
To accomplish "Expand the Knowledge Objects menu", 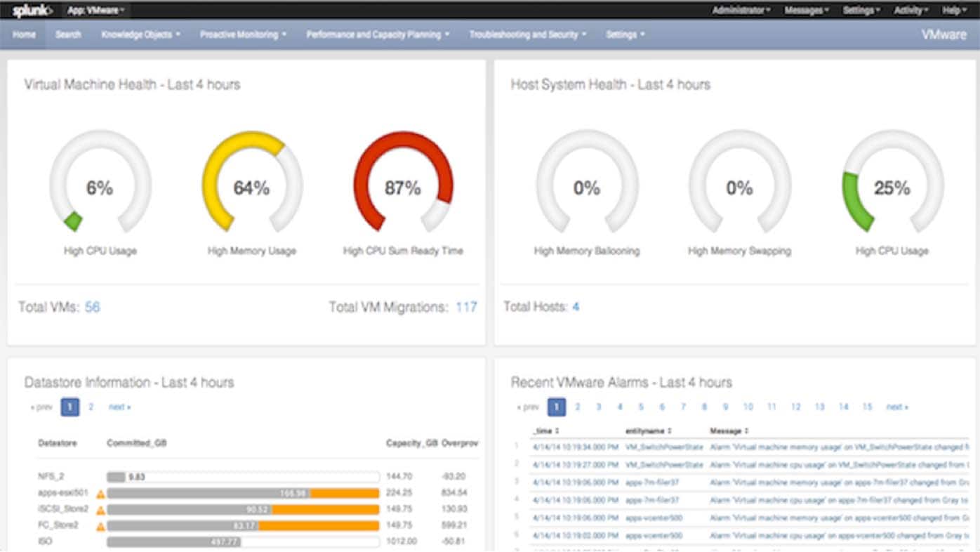I will (x=140, y=34).
